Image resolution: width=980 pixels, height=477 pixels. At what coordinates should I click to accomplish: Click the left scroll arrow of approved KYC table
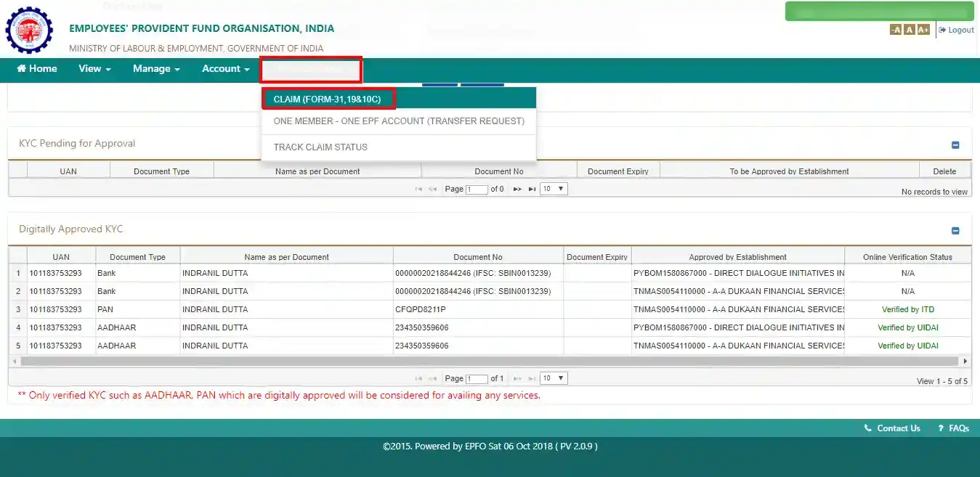(x=13, y=361)
